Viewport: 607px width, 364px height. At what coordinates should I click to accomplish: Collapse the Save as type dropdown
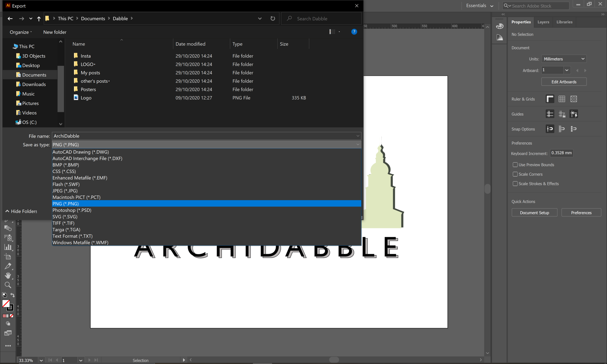[358, 145]
